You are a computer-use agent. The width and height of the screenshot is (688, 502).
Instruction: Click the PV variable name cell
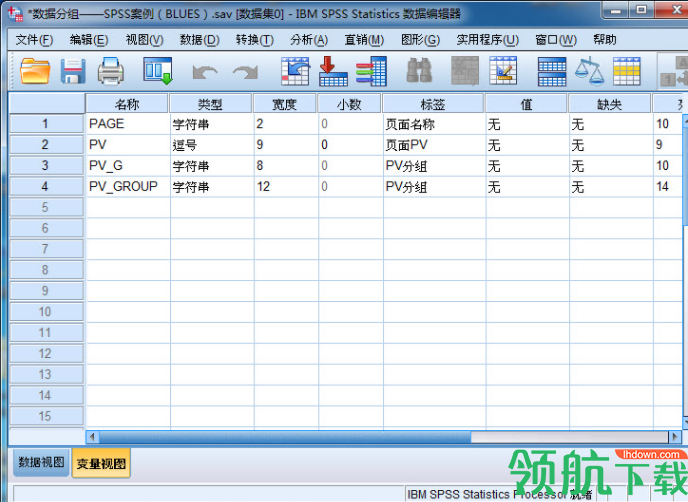tap(128, 144)
